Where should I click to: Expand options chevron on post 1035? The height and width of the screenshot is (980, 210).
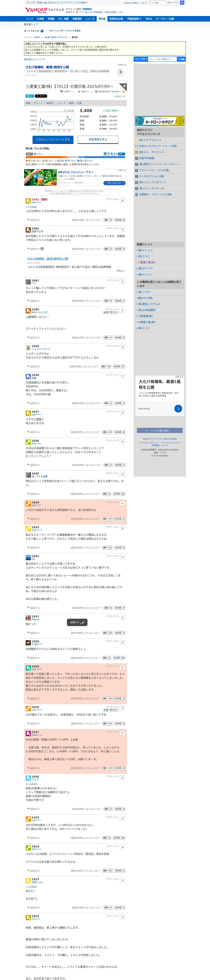(122, 474)
